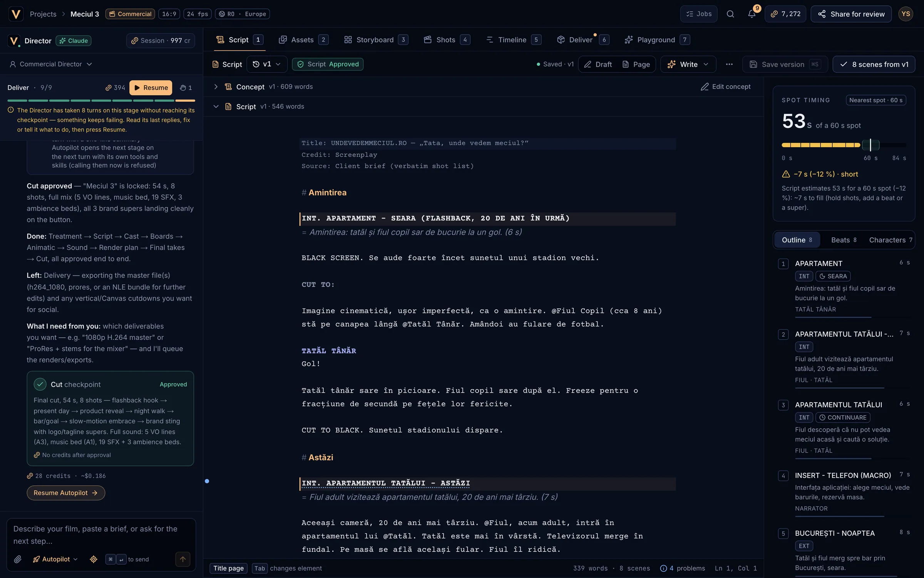
Task: Send message with the up arrow button
Action: [x=183, y=559]
